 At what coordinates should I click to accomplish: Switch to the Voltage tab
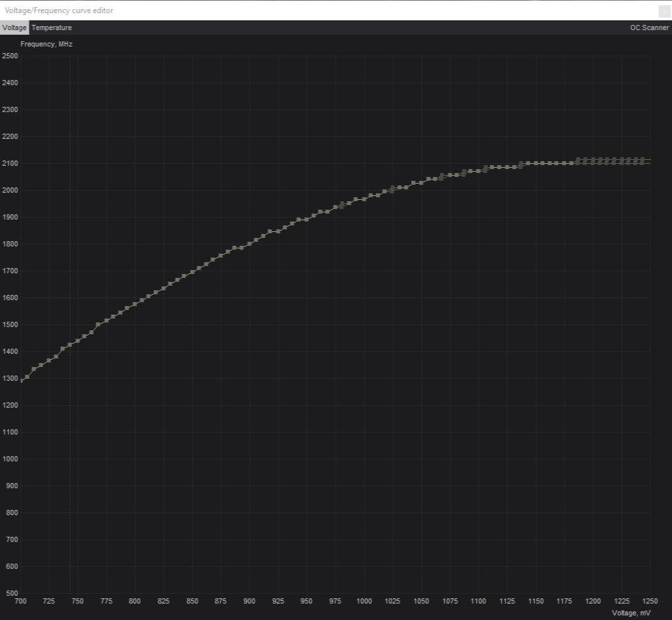point(14,28)
